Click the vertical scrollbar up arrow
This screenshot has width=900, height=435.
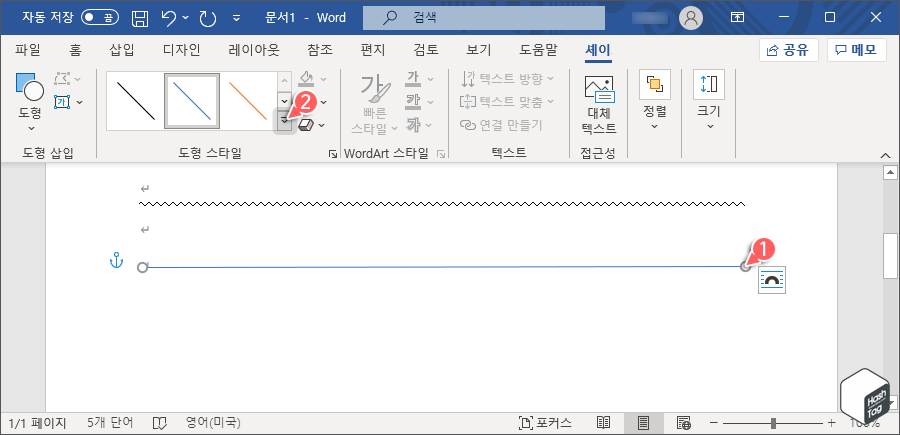(x=890, y=172)
